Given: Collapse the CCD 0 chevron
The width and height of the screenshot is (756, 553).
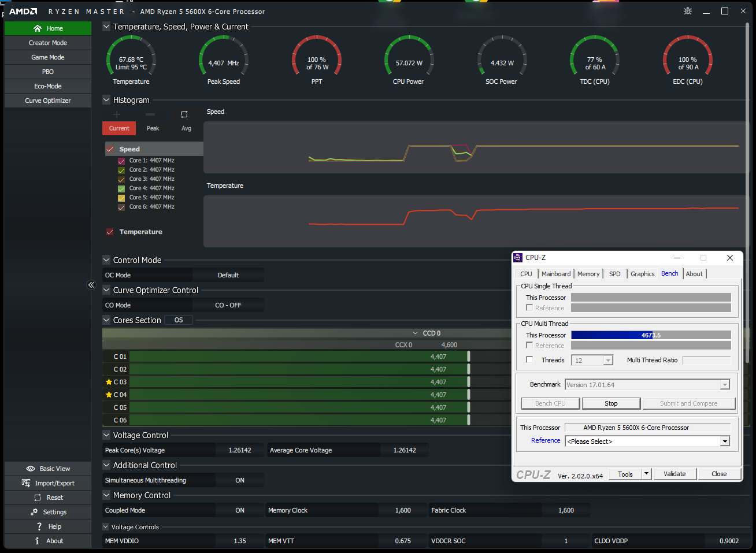Looking at the screenshot, I should [415, 333].
